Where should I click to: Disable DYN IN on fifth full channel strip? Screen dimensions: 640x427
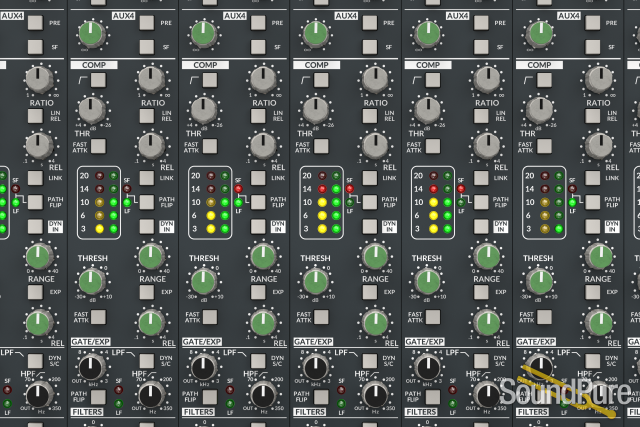coord(592,226)
